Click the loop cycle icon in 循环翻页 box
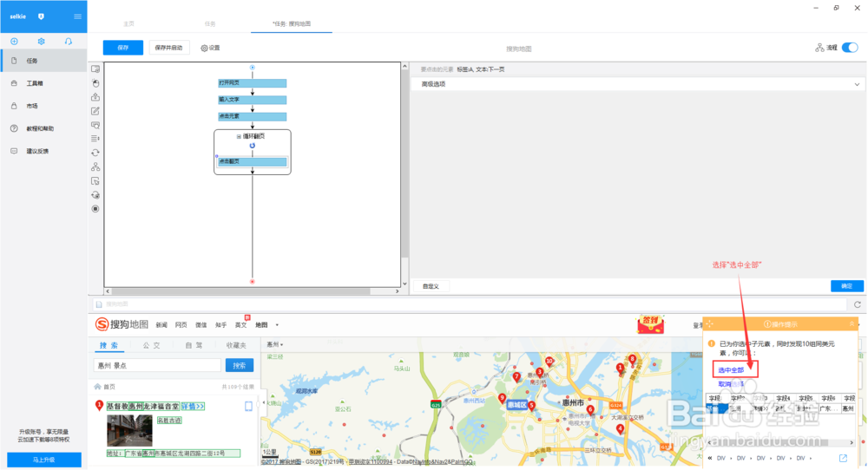Image resolution: width=868 pixels, height=470 pixels. [253, 146]
